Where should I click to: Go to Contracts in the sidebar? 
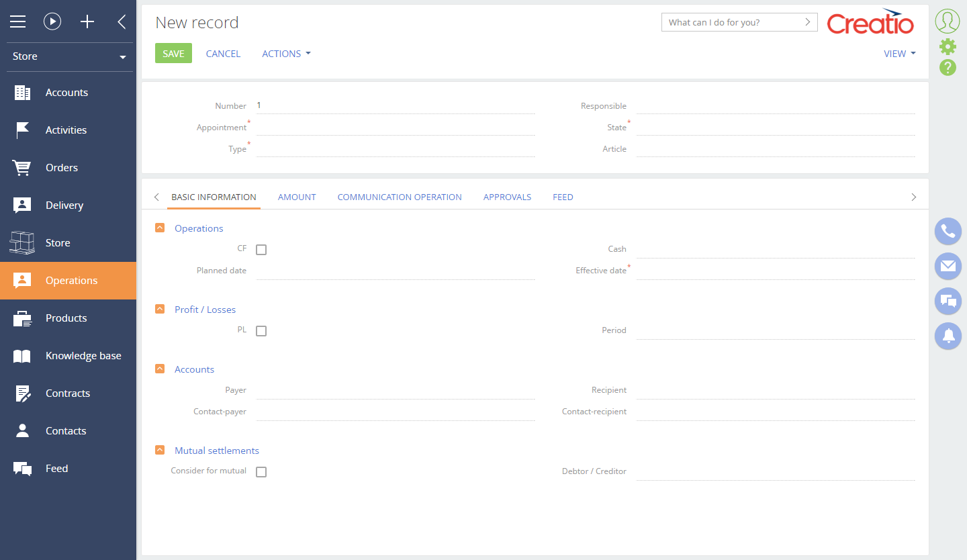click(x=67, y=393)
